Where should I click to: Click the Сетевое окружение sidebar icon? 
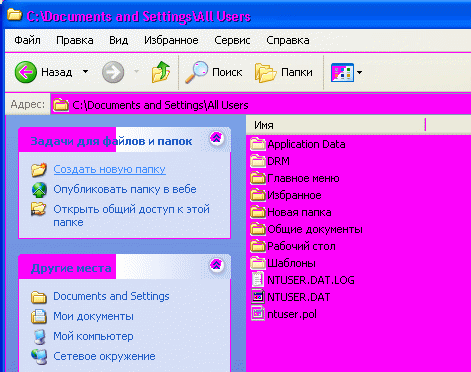[x=39, y=357]
